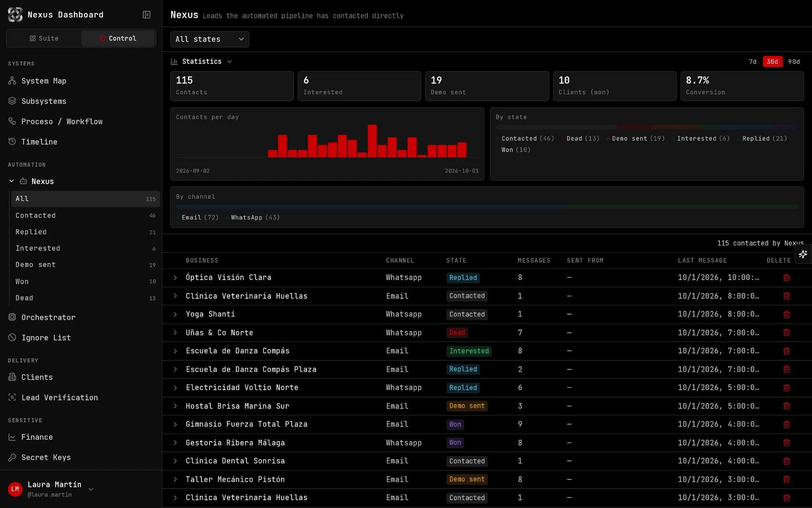Delete the Óptica Visión Clara row
The image size is (812, 508).
(x=786, y=278)
